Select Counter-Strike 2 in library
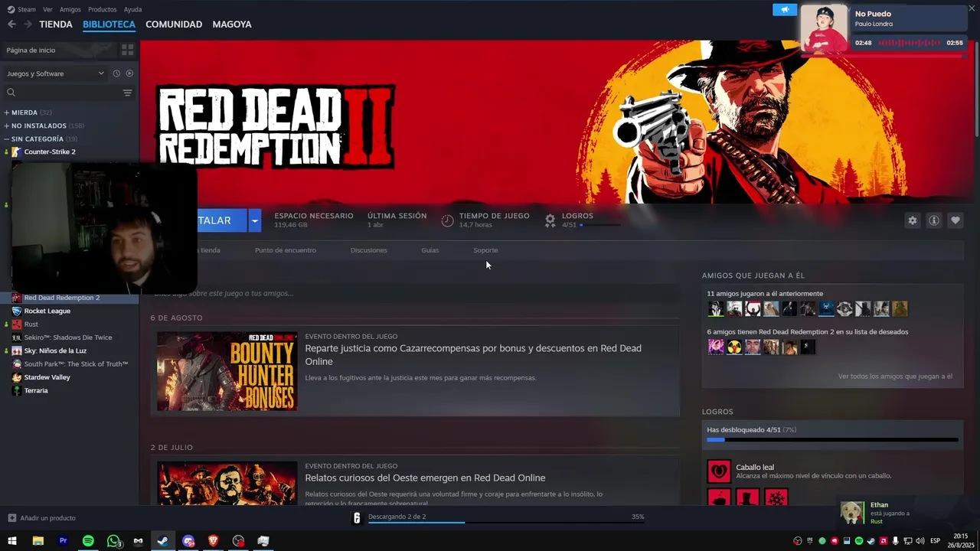 click(49, 152)
